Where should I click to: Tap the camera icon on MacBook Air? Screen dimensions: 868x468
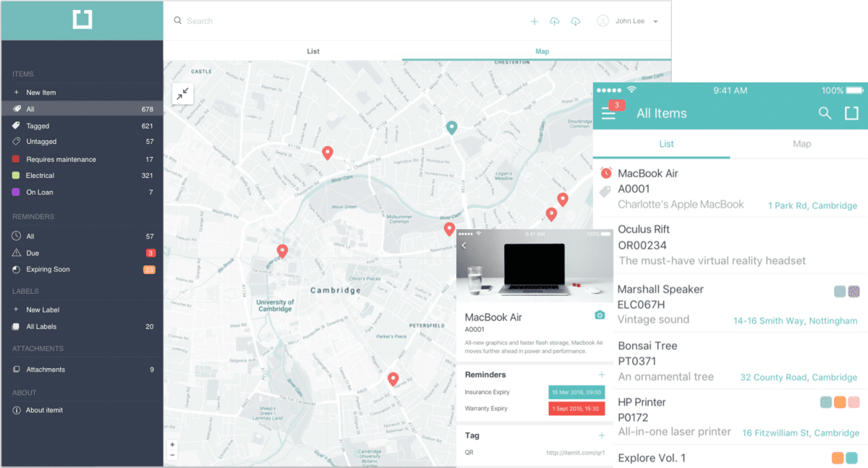600,315
